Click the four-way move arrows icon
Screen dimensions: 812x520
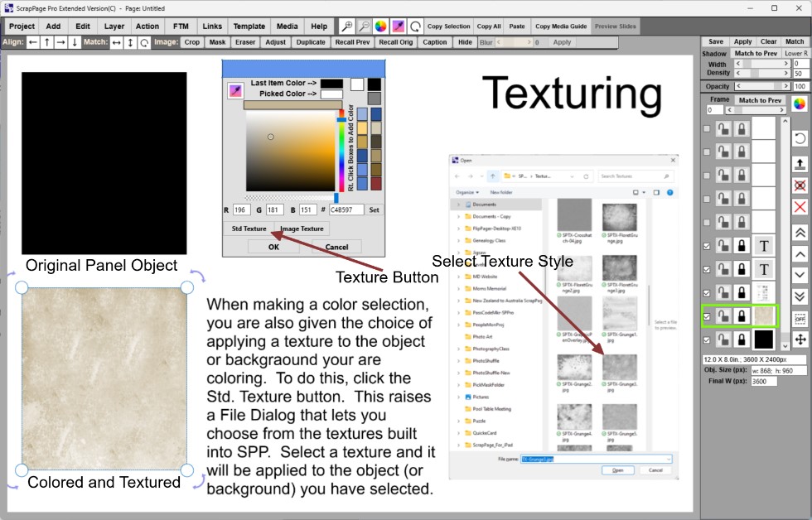[800, 339]
